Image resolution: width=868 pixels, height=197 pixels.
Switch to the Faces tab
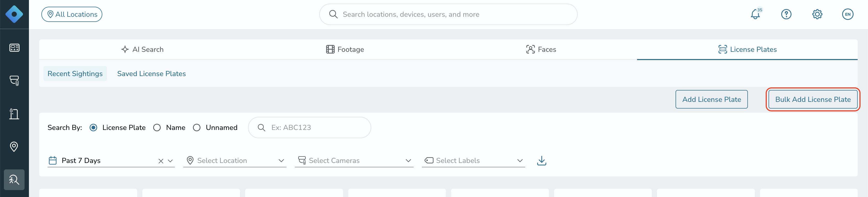coord(541,50)
